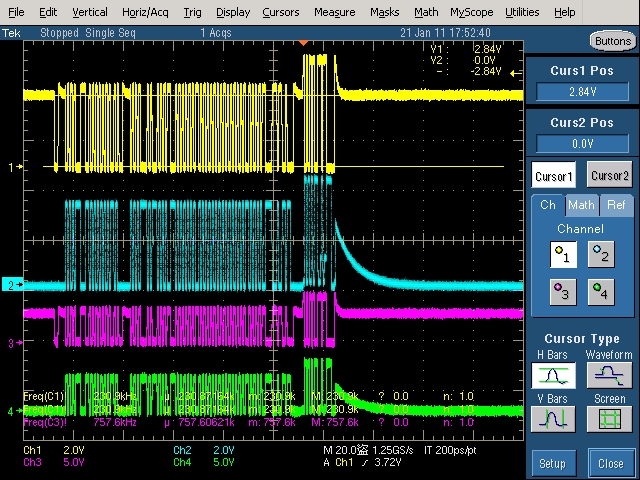The height and width of the screenshot is (480, 640).
Task: Click the Curs1 Pos value field
Action: click(582, 91)
